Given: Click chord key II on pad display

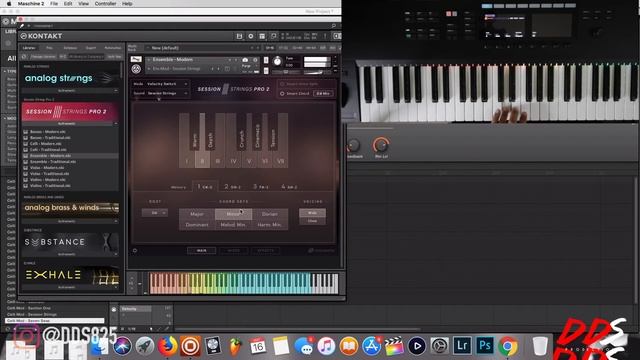Looking at the screenshot, I should [x=202, y=161].
